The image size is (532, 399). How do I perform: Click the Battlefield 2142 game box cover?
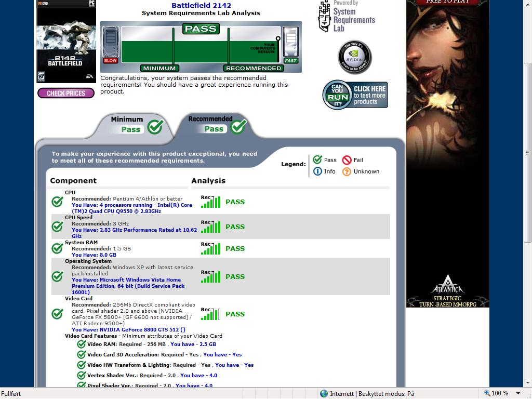click(x=66, y=41)
